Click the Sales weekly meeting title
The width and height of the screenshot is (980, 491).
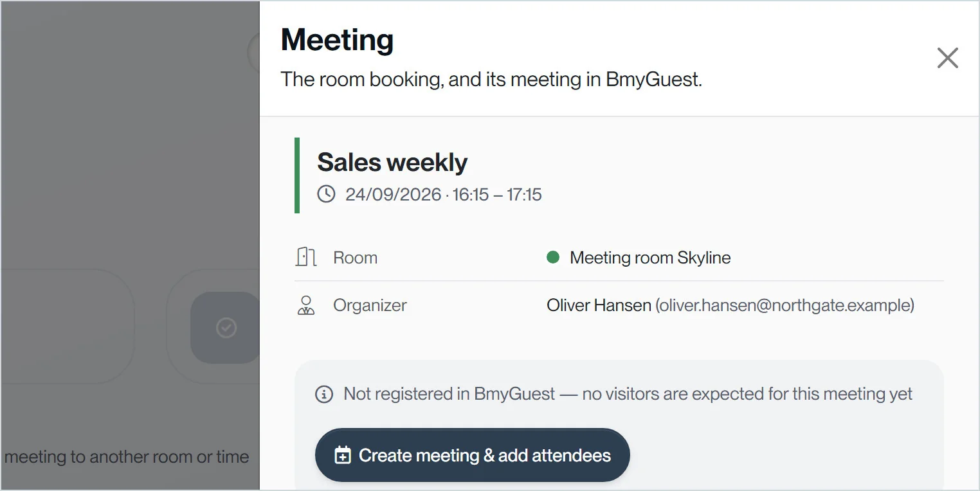coord(392,163)
